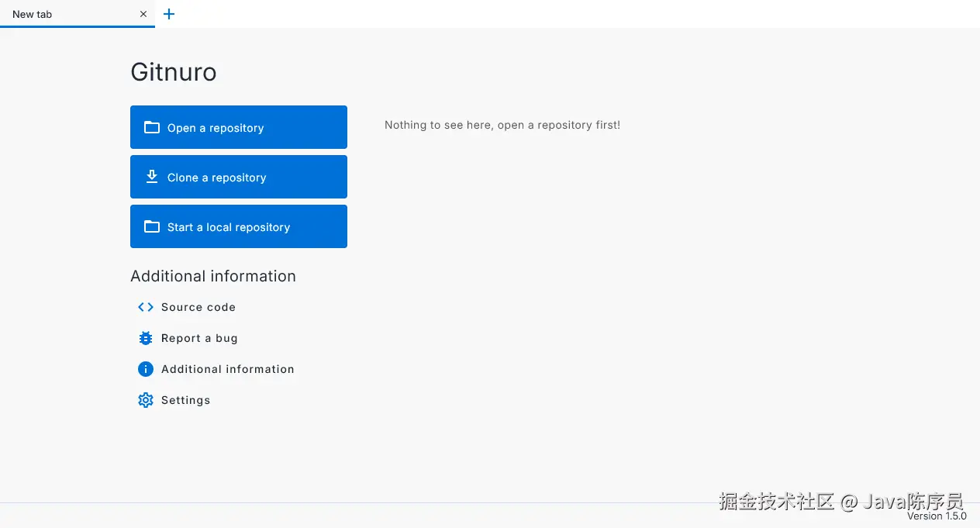The image size is (980, 528).
Task: Add a new tab with plus icon
Action: [x=169, y=14]
